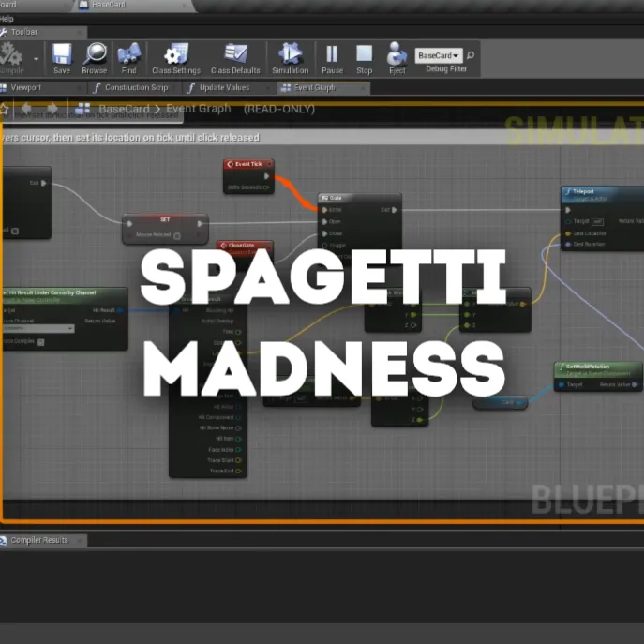Click the Trace End pin on Break Hit Result
Screen dimensions: 644x644
coord(238,471)
